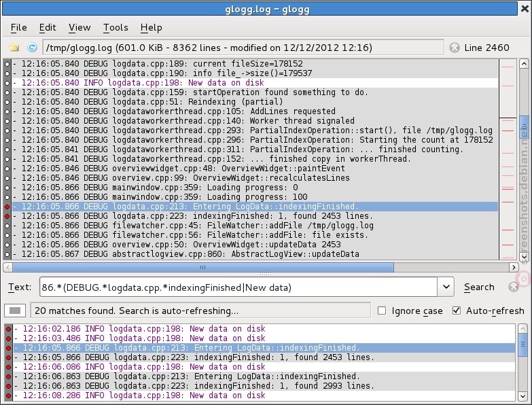Open the filtered view visibility selector button
The height and width of the screenshot is (405, 532).
(x=15, y=311)
